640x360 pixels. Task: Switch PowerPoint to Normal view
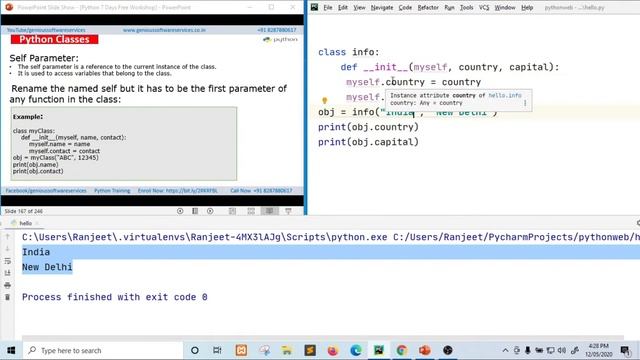[x=232, y=211]
